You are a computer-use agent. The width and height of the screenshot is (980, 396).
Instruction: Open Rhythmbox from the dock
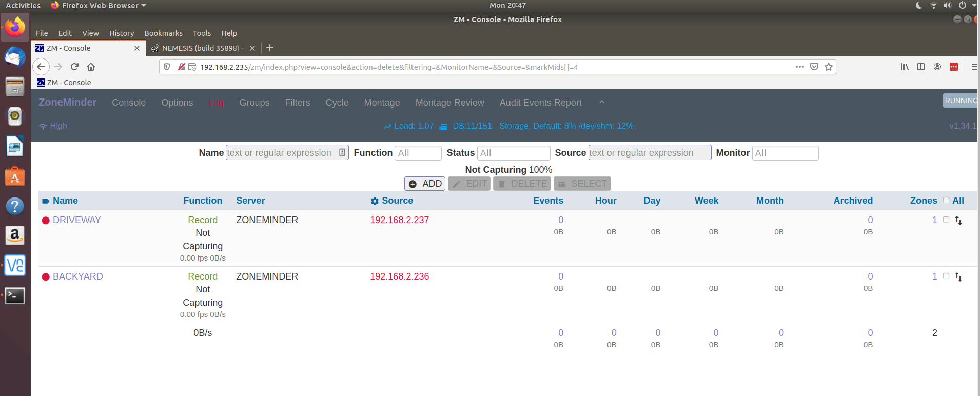[15, 116]
